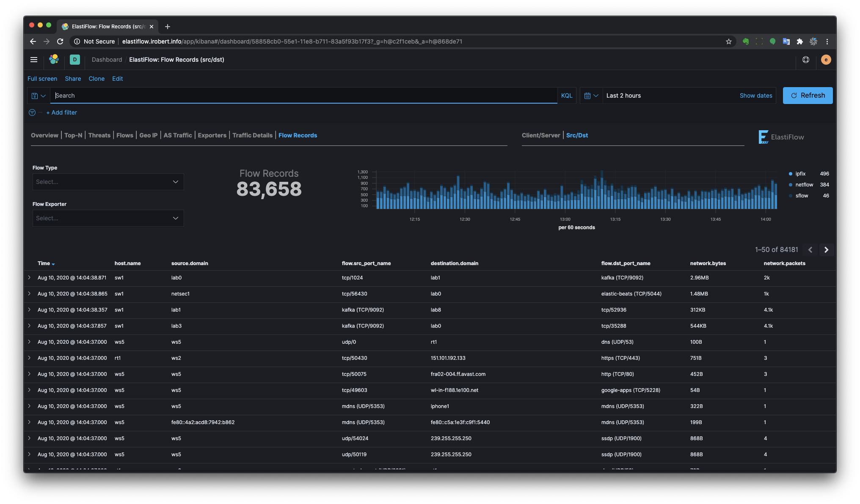The image size is (860, 504).
Task: Open the Exporters tab
Action: tap(212, 135)
